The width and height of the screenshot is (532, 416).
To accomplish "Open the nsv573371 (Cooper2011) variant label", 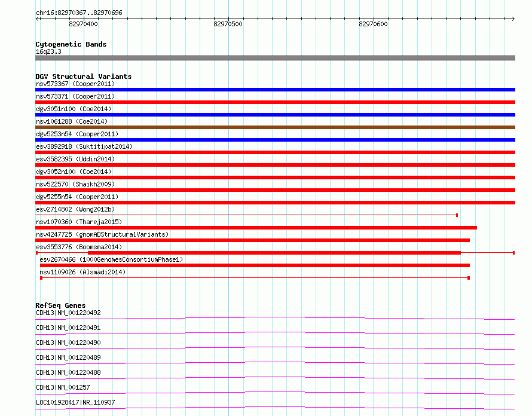I will [x=75, y=96].
